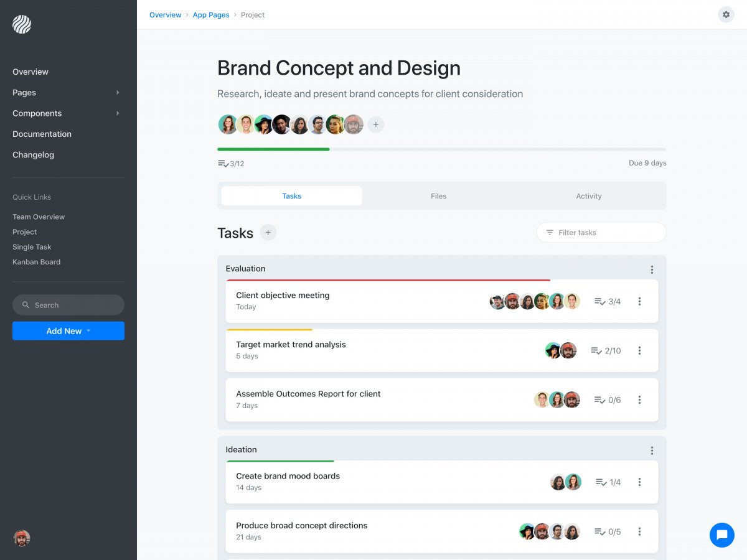Open the chat bubble widget
Viewport: 747px width, 560px height.
tap(722, 534)
